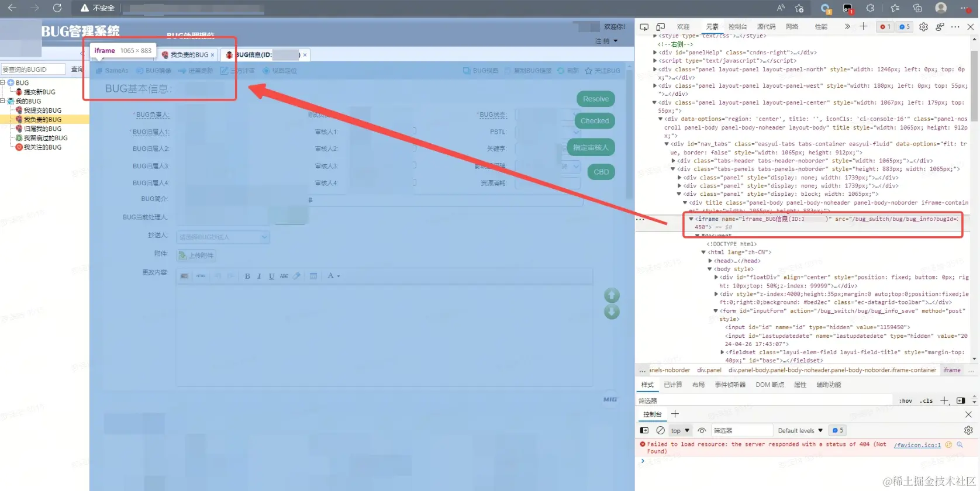Open the 辅助功能 sub-tab

point(829,385)
